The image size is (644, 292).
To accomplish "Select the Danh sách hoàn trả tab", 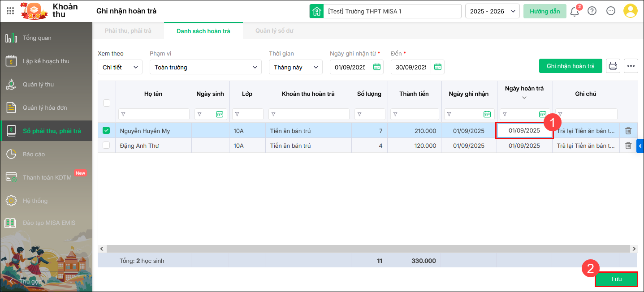I will (203, 31).
